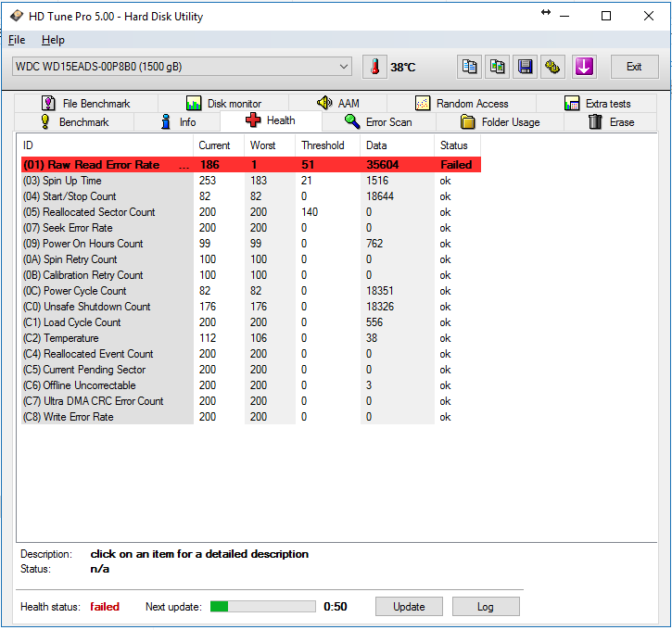
Task: Switch to the Extra tests tab
Action: click(x=597, y=103)
